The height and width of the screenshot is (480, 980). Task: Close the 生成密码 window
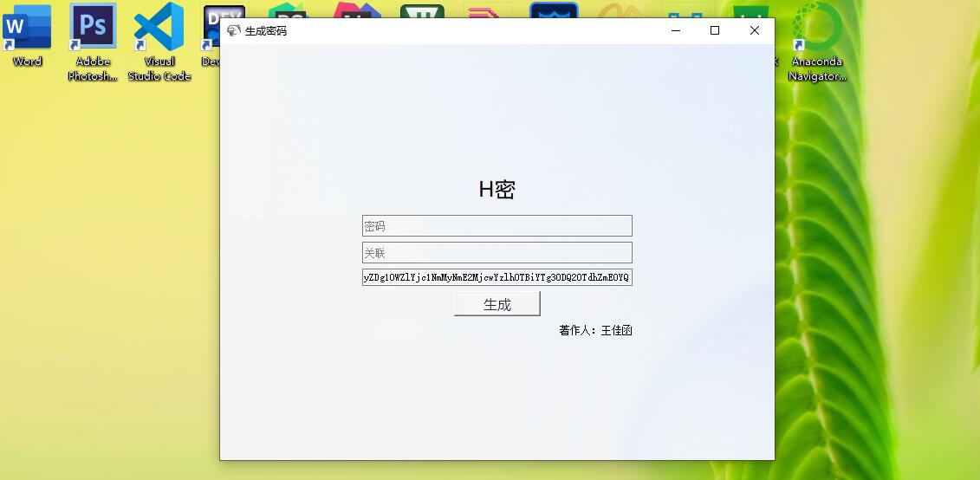click(755, 30)
